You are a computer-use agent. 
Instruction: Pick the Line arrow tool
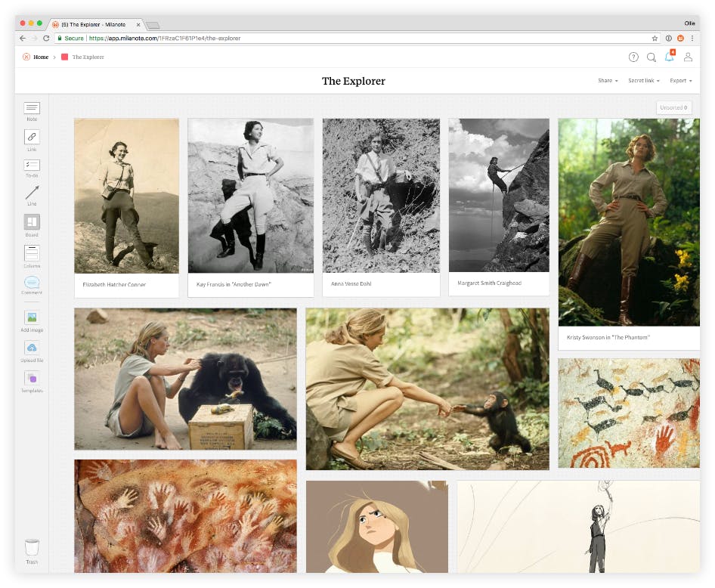tap(32, 193)
